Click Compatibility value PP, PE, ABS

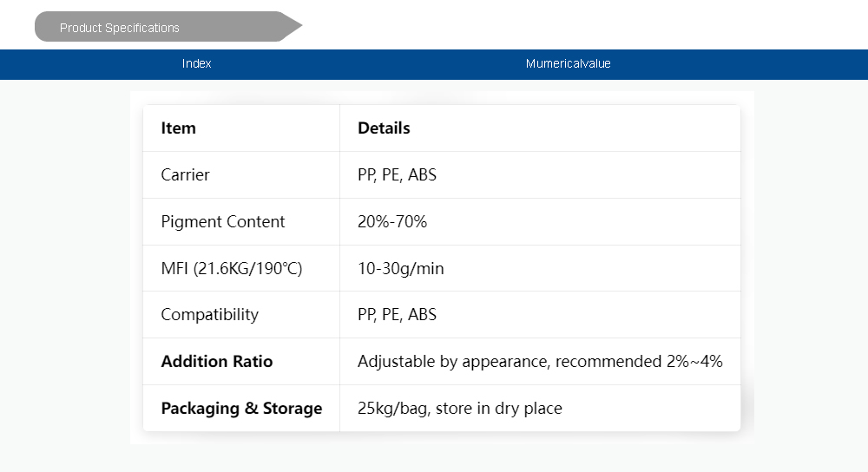pyautogui.click(x=397, y=315)
